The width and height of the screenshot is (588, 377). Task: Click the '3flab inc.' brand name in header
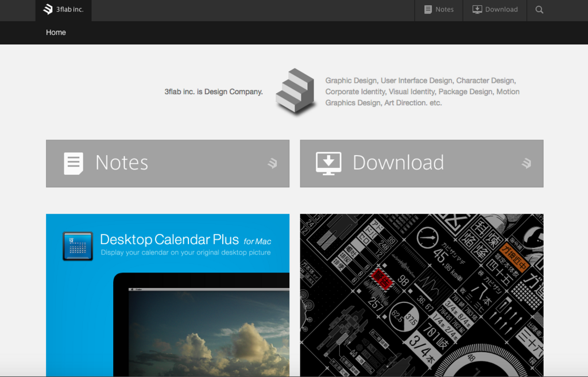tap(69, 9)
